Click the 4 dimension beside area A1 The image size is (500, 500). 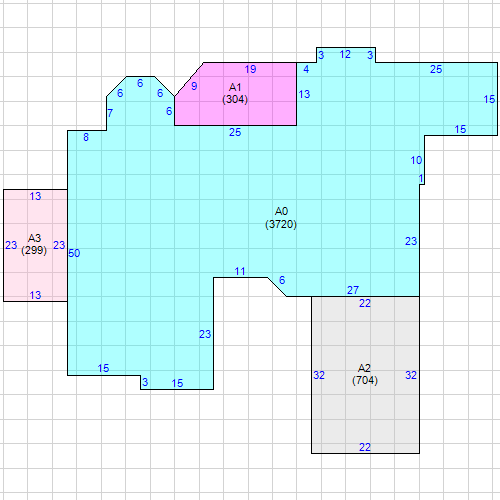pos(306,69)
